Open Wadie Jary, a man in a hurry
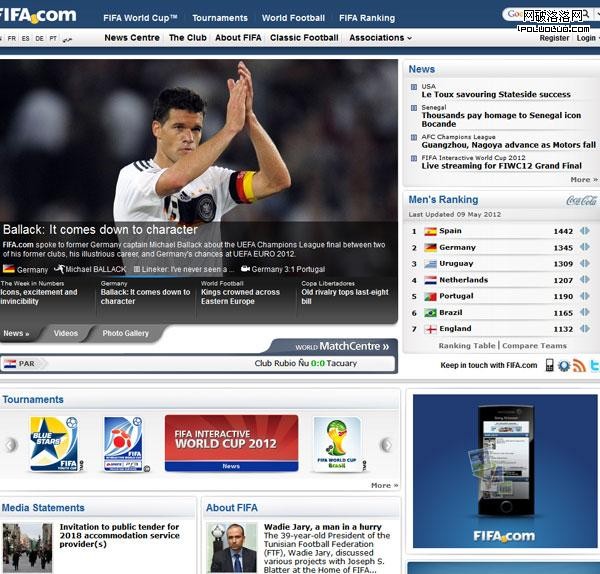The image size is (600, 574). (323, 527)
